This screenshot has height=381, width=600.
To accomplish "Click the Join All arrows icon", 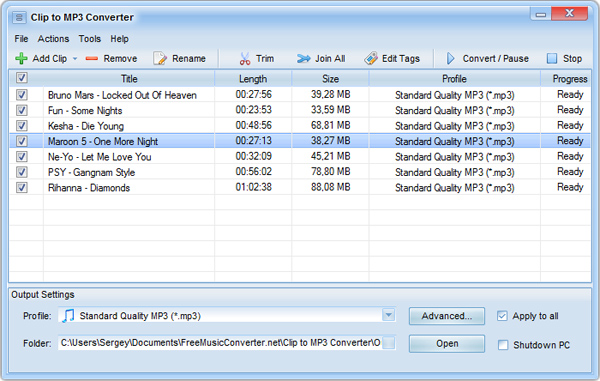I will point(303,59).
